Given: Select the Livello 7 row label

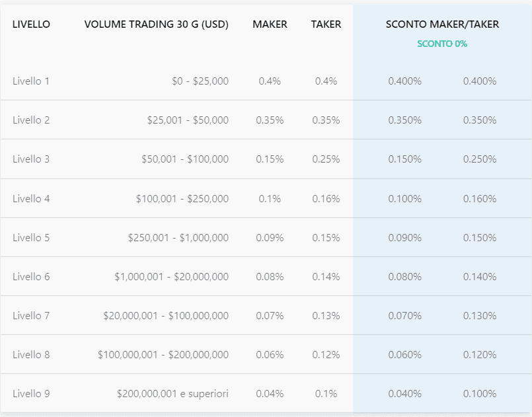Looking at the screenshot, I should [31, 315].
